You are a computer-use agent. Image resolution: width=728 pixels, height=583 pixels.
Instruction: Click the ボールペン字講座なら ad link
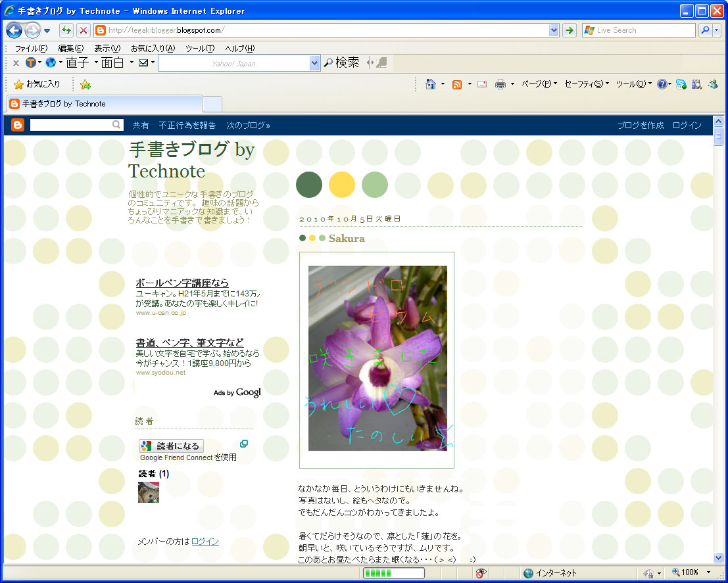182,283
